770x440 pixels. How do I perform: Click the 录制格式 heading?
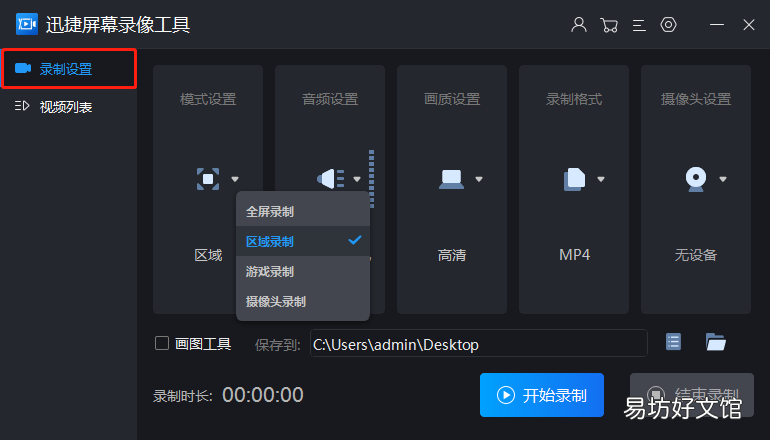pos(574,99)
